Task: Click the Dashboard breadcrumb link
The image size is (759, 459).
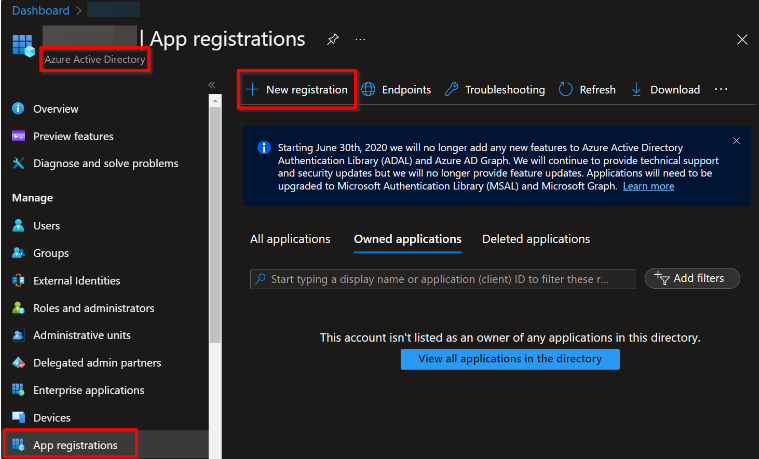Action: click(x=41, y=10)
